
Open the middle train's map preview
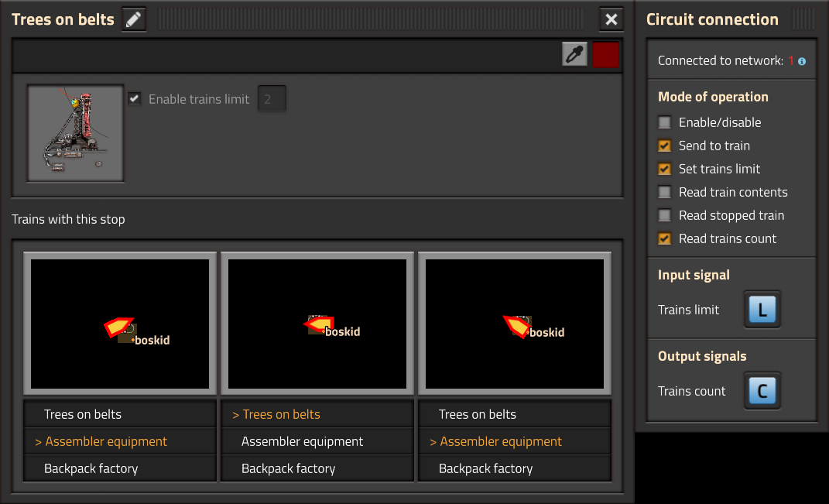317,324
